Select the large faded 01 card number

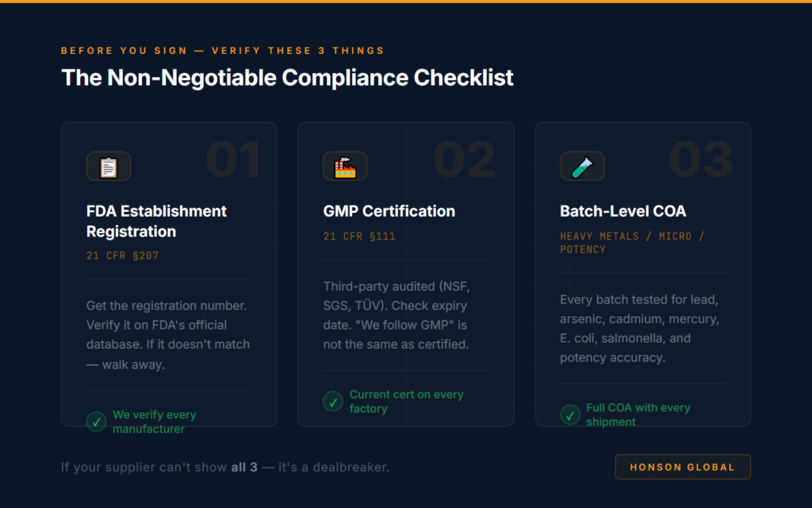232,160
